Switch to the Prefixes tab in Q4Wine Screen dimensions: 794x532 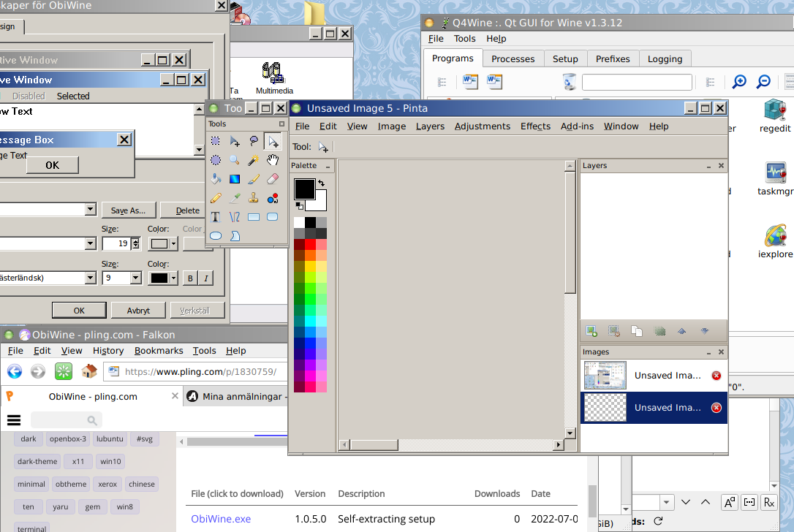[613, 59]
